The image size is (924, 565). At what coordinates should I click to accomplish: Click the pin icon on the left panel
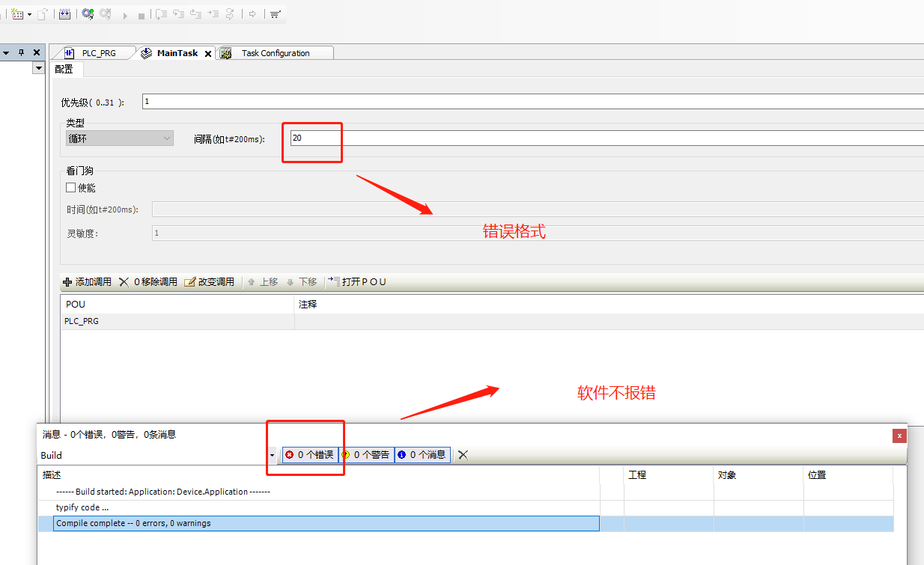click(21, 52)
